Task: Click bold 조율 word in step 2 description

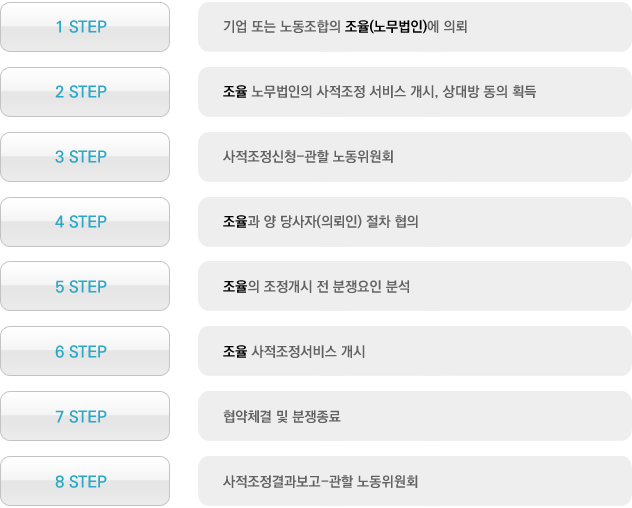Action: click(235, 92)
